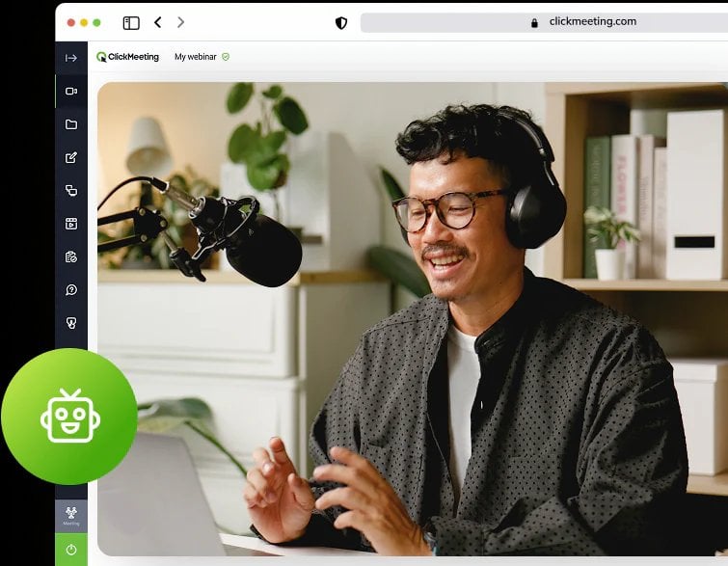
Task: Click the lock icon in address bar
Action: coord(534,23)
